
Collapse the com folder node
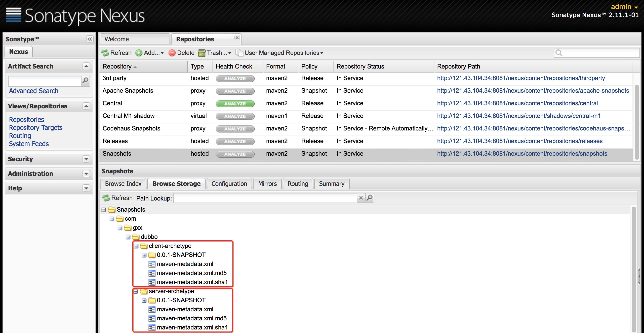pos(112,219)
